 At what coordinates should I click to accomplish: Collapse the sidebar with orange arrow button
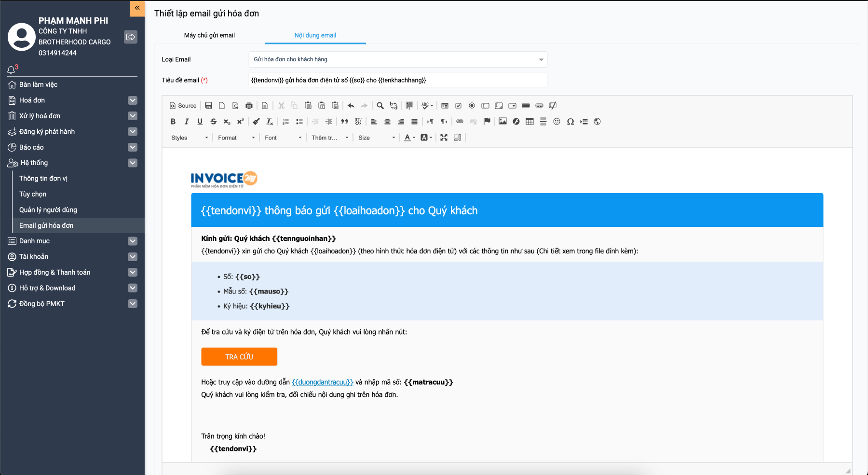click(x=137, y=8)
